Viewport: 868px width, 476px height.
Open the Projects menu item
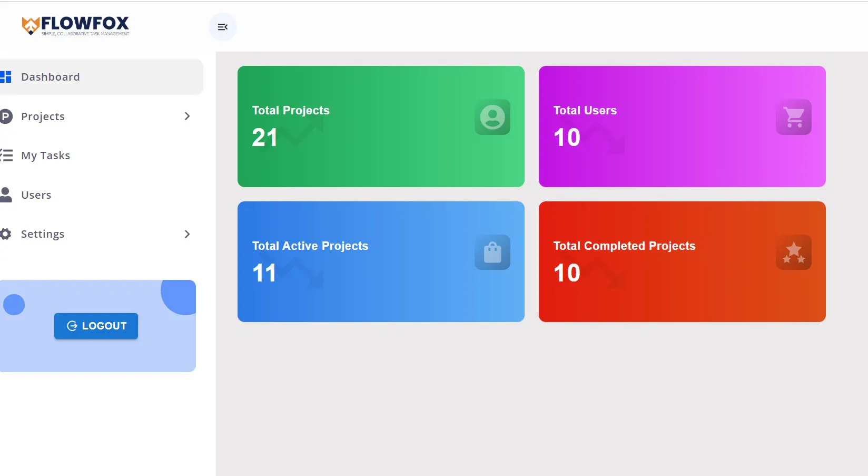pos(102,116)
